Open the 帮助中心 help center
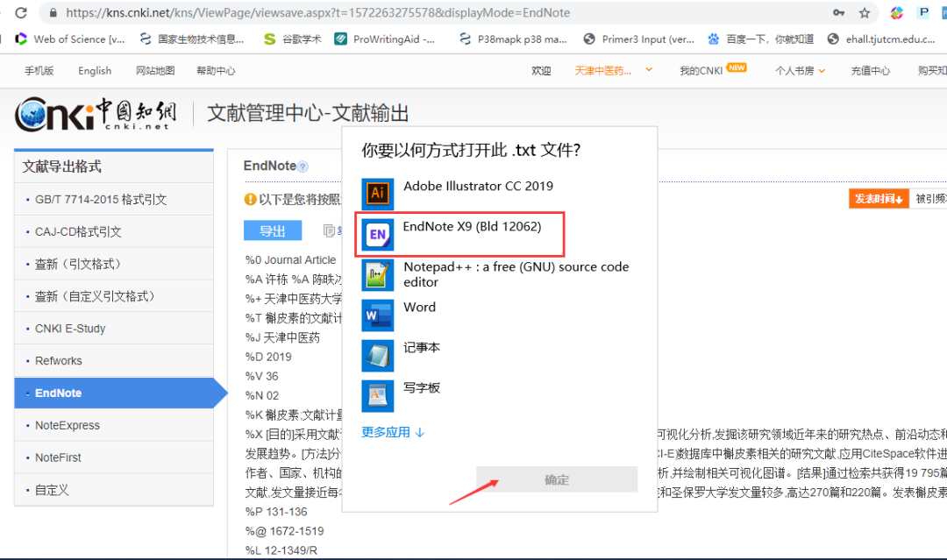The height and width of the screenshot is (560, 947). click(216, 70)
